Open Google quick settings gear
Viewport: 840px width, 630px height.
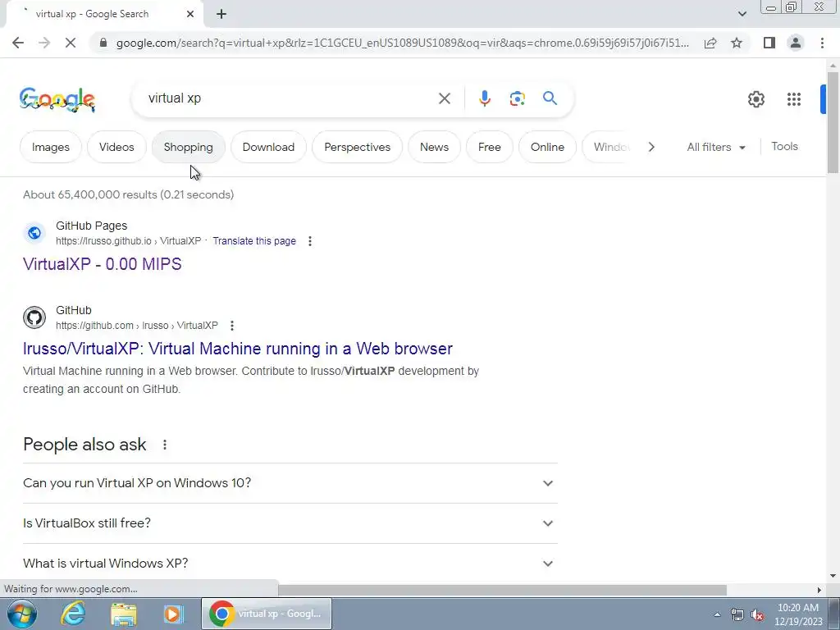click(x=756, y=99)
